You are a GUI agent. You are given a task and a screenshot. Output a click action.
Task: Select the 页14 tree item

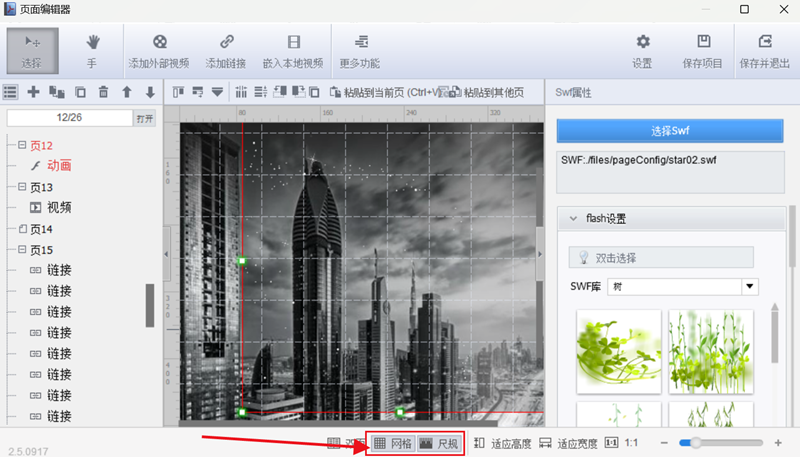(x=41, y=229)
